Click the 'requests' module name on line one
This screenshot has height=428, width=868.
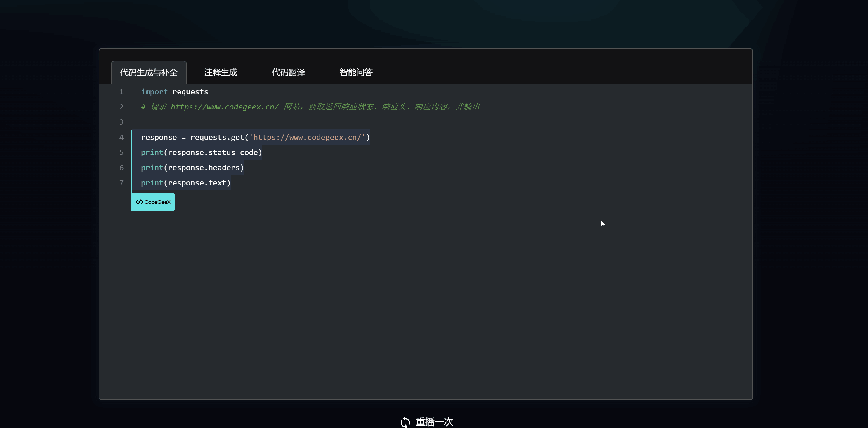coord(190,92)
